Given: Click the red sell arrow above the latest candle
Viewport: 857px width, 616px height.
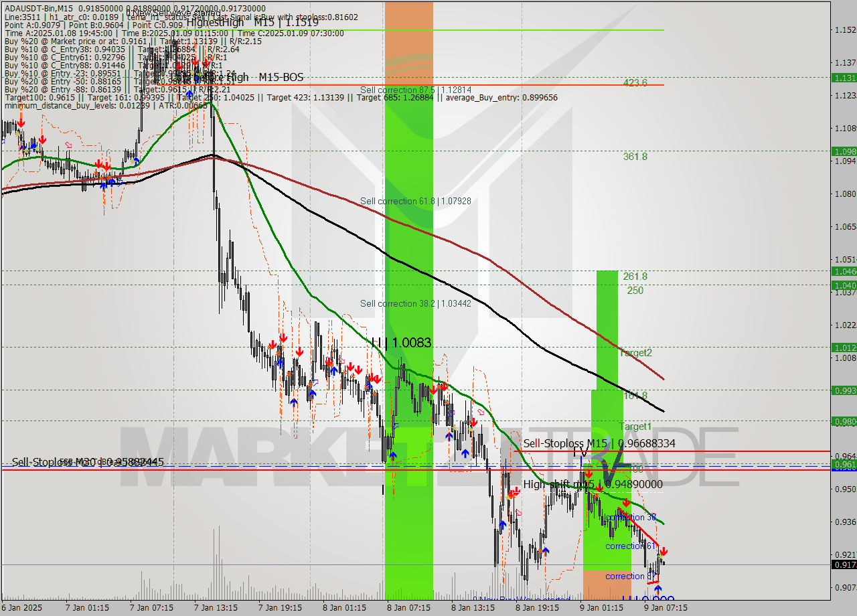Looking at the screenshot, I should [x=664, y=552].
